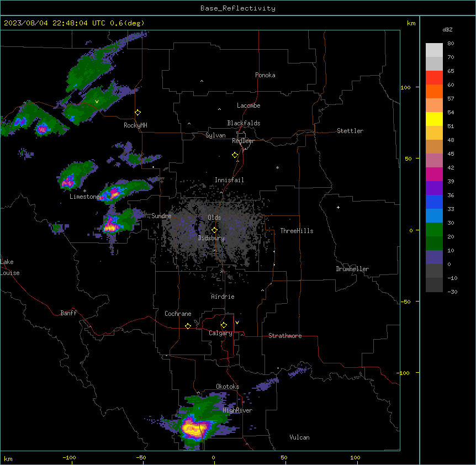Pick the slate blue swatch in dBZ legend
The width and height of the screenshot is (476, 465).
[434, 257]
